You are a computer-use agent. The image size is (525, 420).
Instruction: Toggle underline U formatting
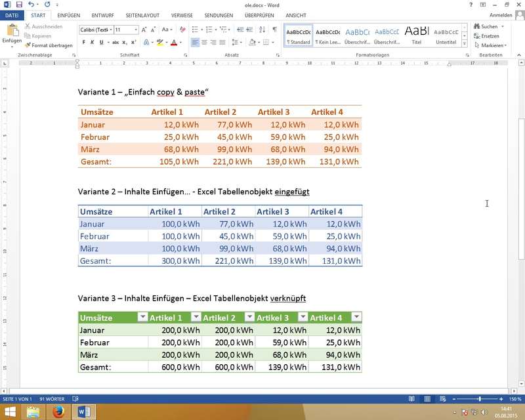click(x=101, y=43)
